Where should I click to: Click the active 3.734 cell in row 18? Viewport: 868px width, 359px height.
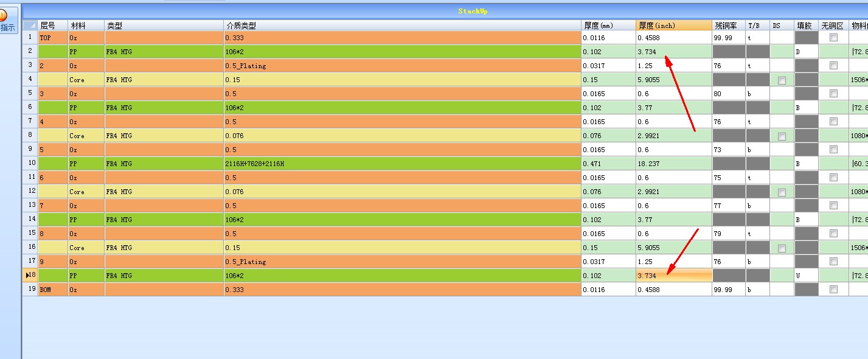click(674, 276)
